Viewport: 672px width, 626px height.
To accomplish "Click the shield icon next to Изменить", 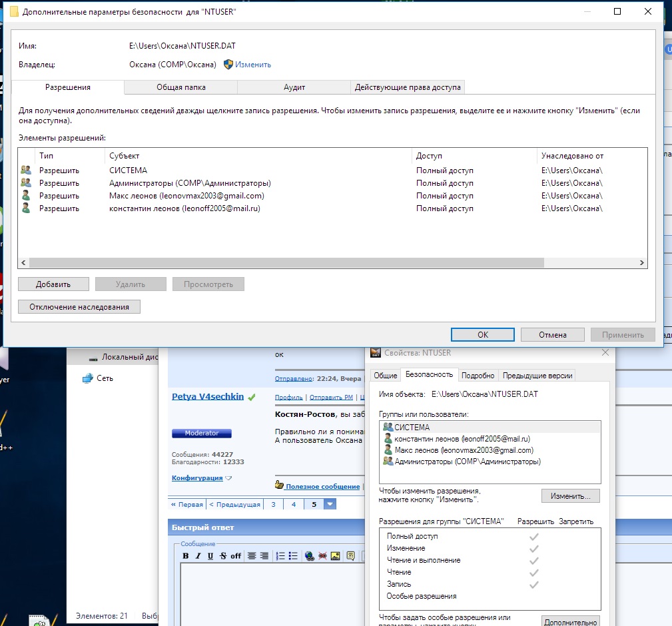I will point(228,65).
